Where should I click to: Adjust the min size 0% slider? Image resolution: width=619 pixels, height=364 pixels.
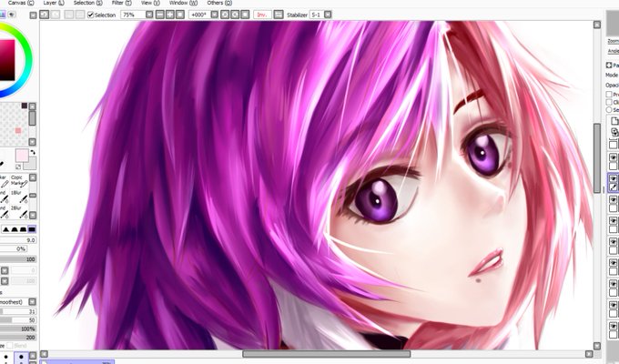(x=14, y=248)
